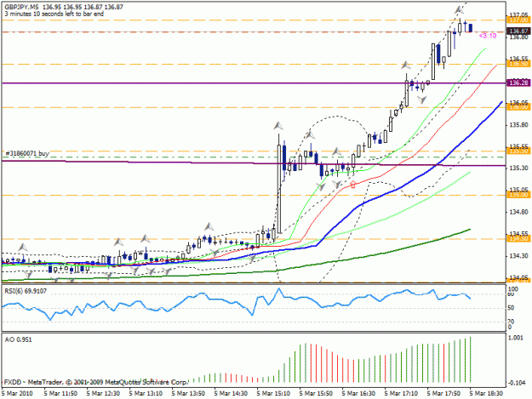The width and height of the screenshot is (532, 399).
Task: Click the '5 Mar 17:10' time axis label
Action: pyautogui.click(x=401, y=394)
